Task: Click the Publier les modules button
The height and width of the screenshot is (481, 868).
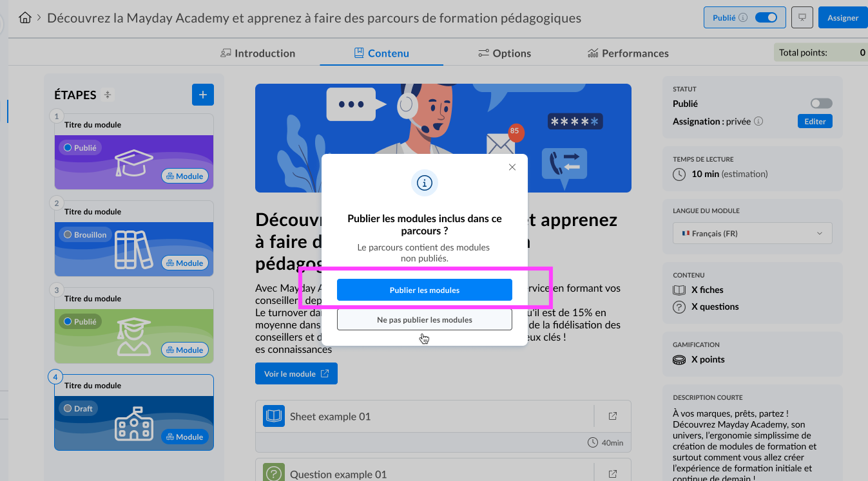Action: click(x=424, y=290)
